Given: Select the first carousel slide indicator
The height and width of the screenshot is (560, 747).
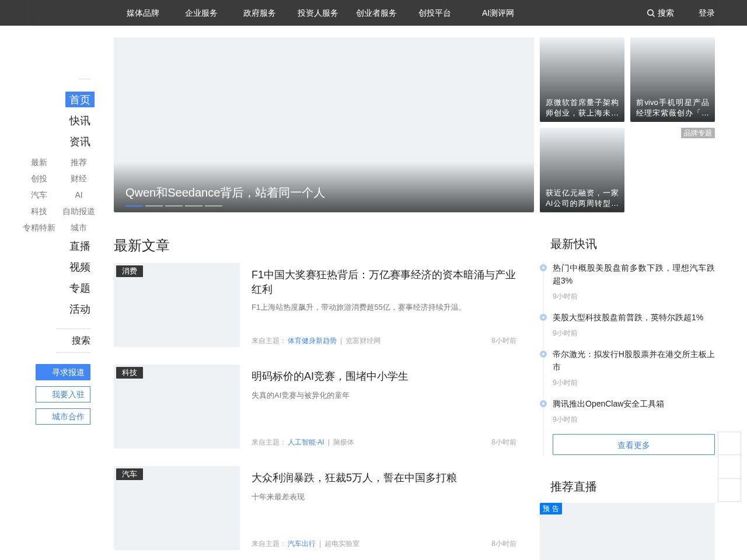Looking at the screenshot, I should [x=134, y=205].
